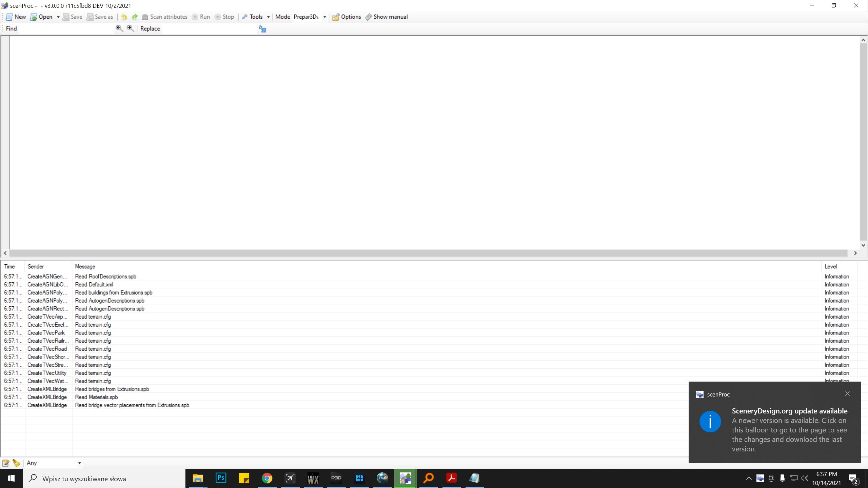Click the Scan attributes toolbar item
This screenshot has width=868, height=488.
[164, 17]
